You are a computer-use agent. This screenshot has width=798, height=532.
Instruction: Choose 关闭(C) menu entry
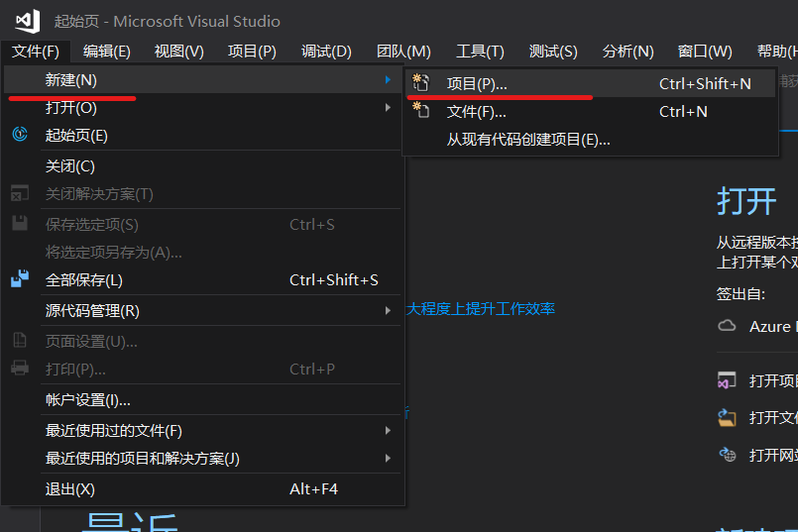coord(202,165)
